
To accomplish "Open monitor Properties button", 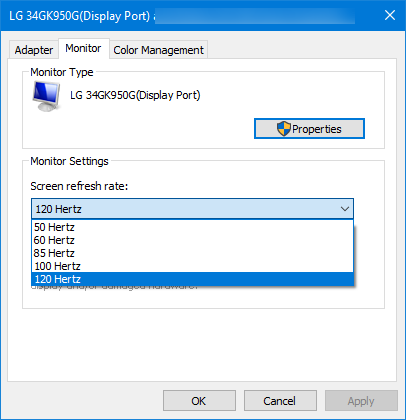I will [x=309, y=129].
